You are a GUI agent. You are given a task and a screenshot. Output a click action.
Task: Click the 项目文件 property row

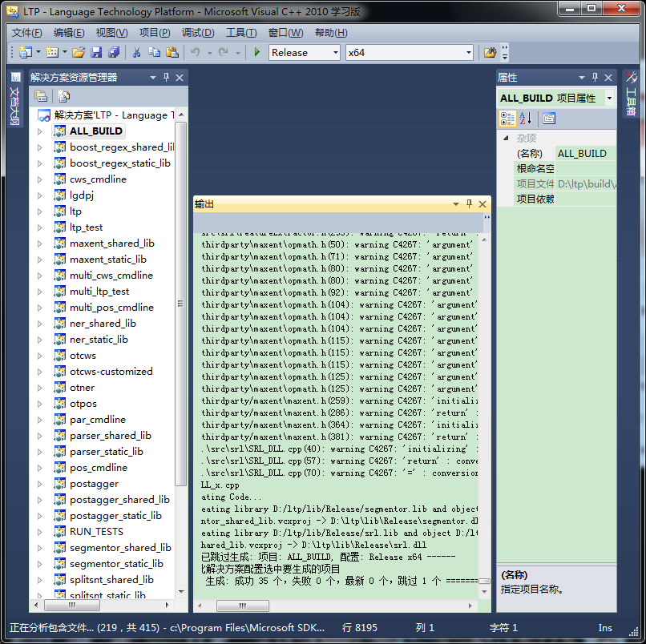pyautogui.click(x=563, y=184)
